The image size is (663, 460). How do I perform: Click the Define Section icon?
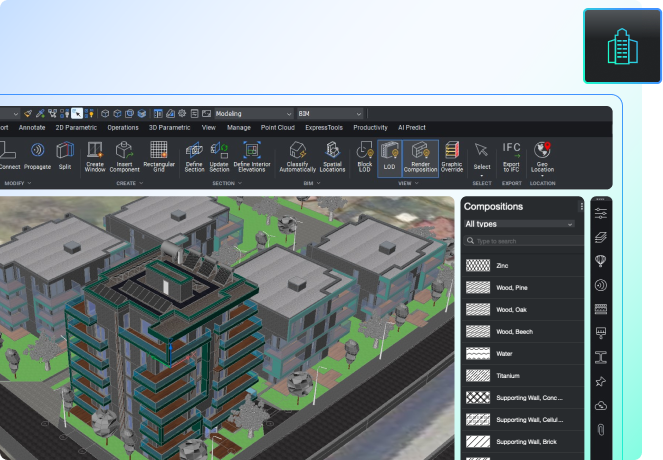click(x=194, y=156)
